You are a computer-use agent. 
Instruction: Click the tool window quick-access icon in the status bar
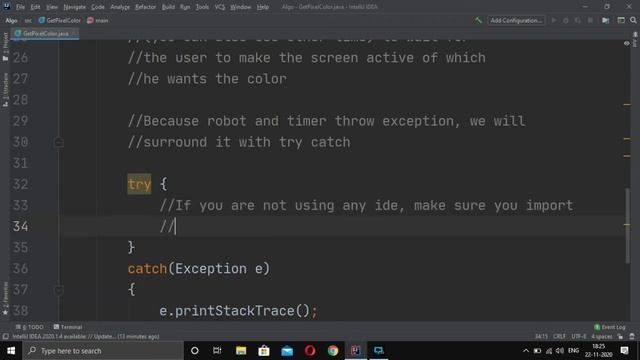(5, 337)
